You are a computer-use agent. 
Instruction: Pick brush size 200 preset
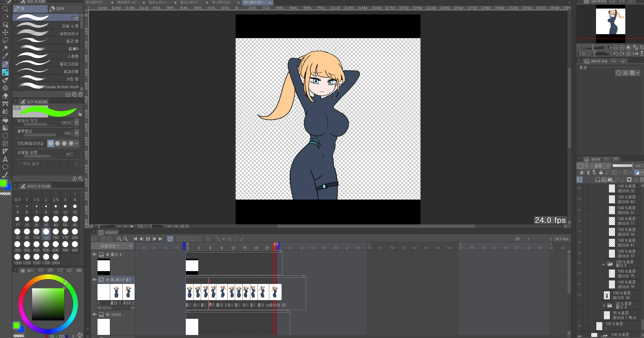75,233
